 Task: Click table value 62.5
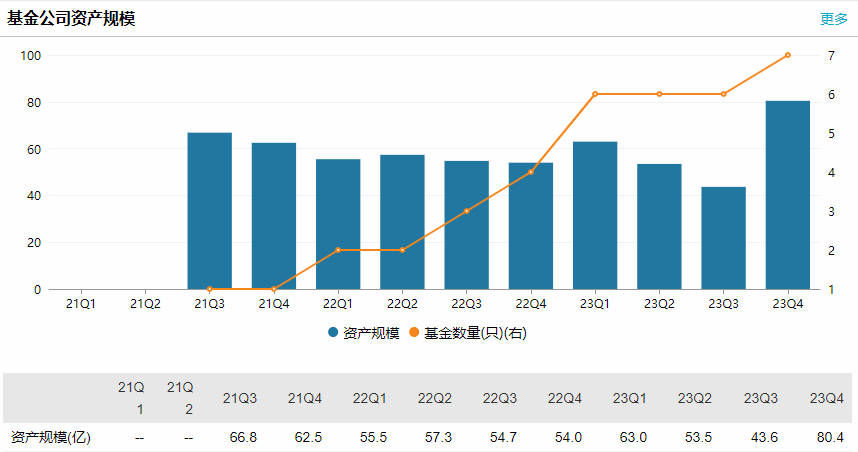[308, 437]
